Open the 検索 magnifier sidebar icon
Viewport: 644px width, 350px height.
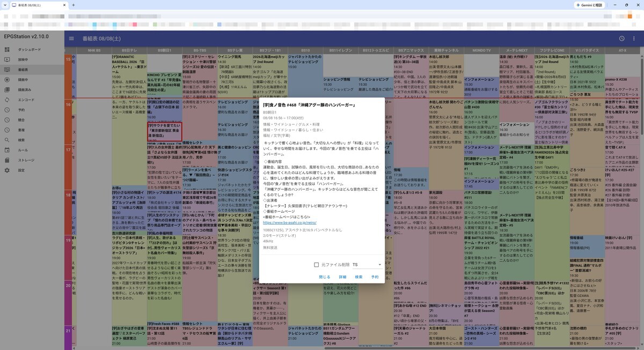coord(7,140)
